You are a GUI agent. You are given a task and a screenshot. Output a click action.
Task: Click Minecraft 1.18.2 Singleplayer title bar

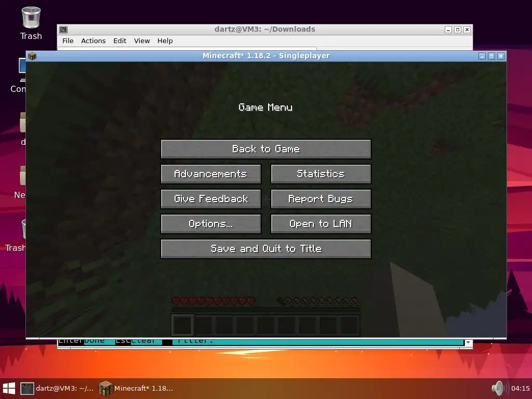(x=266, y=56)
